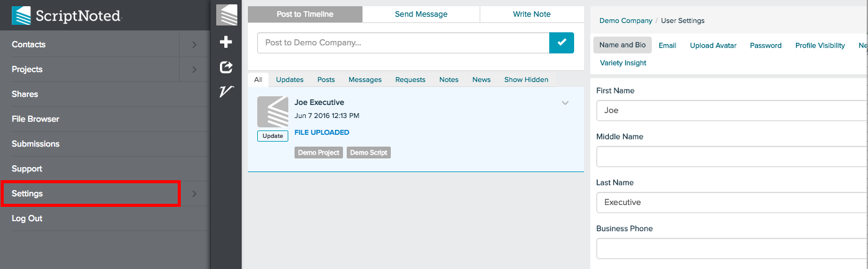Click the Jun 7 2016 12:13 PM timestamp
The image size is (868, 269).
click(x=327, y=116)
